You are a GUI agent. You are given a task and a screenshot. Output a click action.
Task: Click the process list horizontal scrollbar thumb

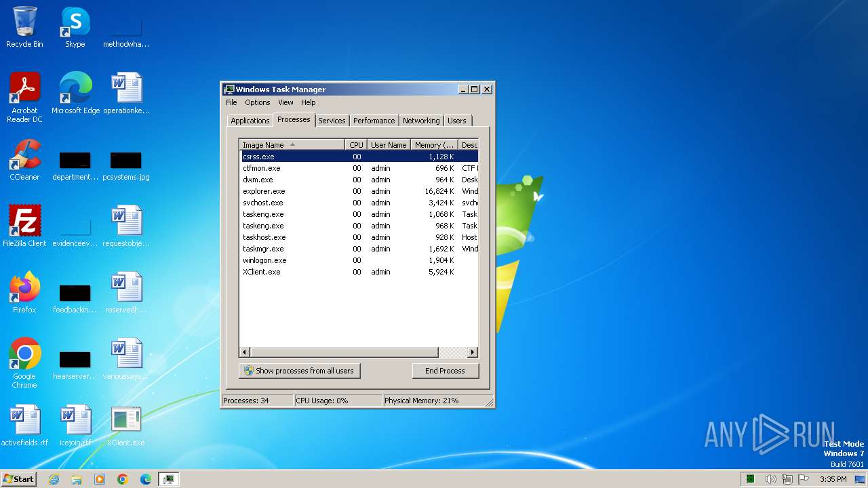(x=344, y=352)
